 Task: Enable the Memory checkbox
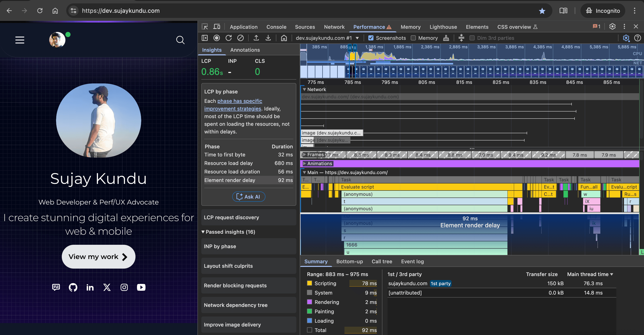coord(413,38)
